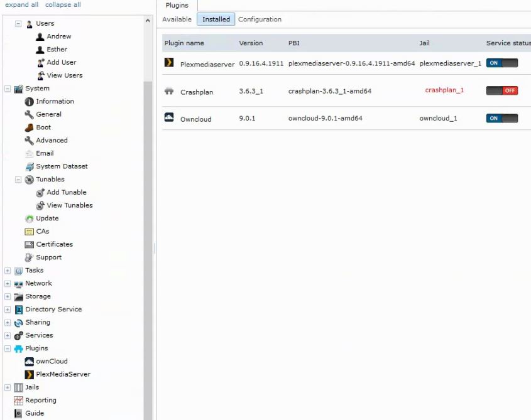Turn off the Owncloud service switch

(x=502, y=118)
